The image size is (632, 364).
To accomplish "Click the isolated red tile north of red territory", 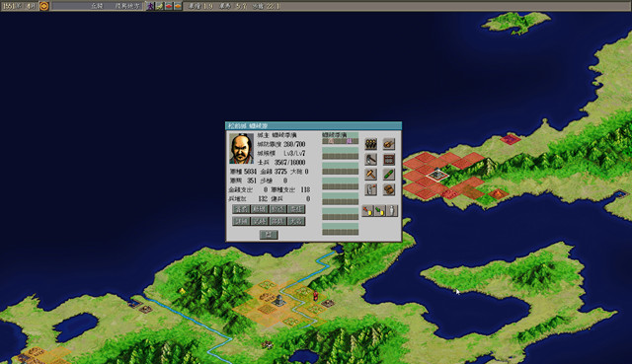I will [x=511, y=140].
